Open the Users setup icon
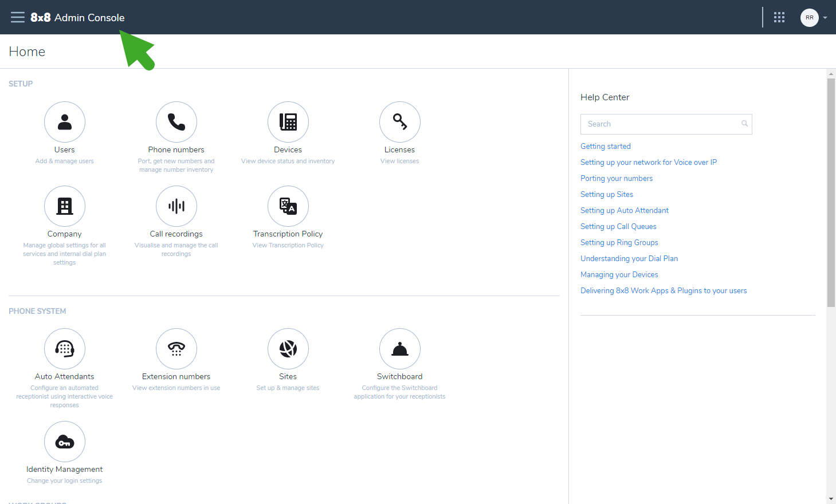Viewport: 836px width, 504px height. click(65, 122)
